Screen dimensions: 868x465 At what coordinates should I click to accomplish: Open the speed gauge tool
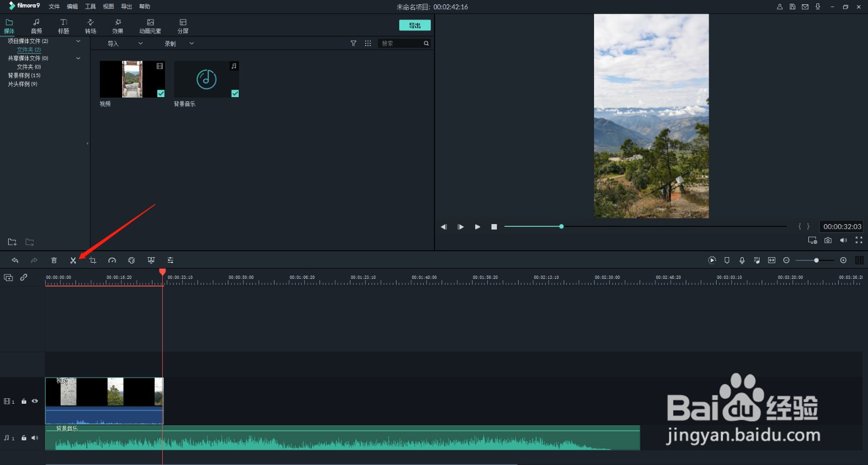(112, 260)
